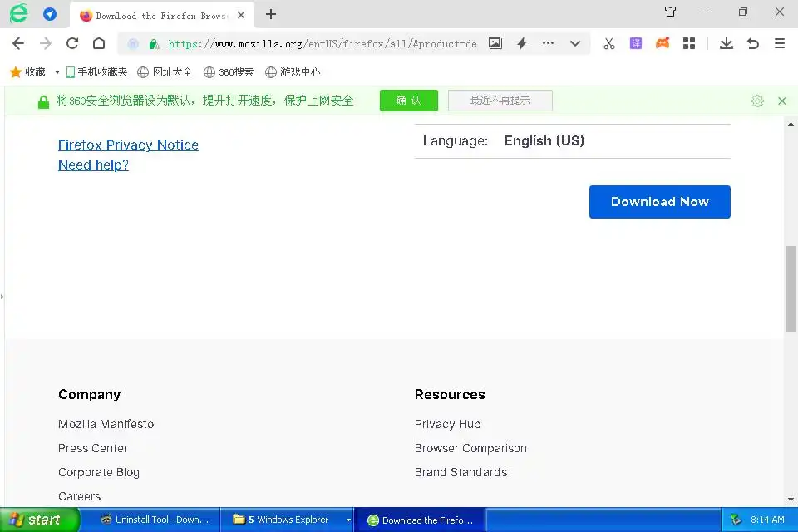This screenshot has width=798, height=532.
Task: Open the blue compass shortcut icon
Action: tap(50, 14)
